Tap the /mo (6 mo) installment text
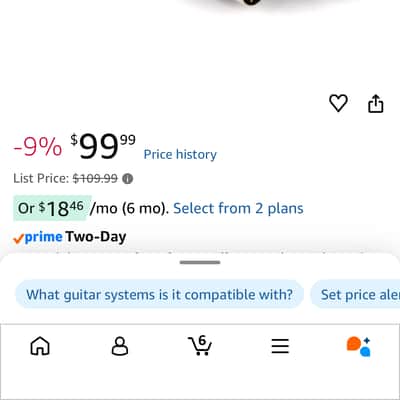 130,209
